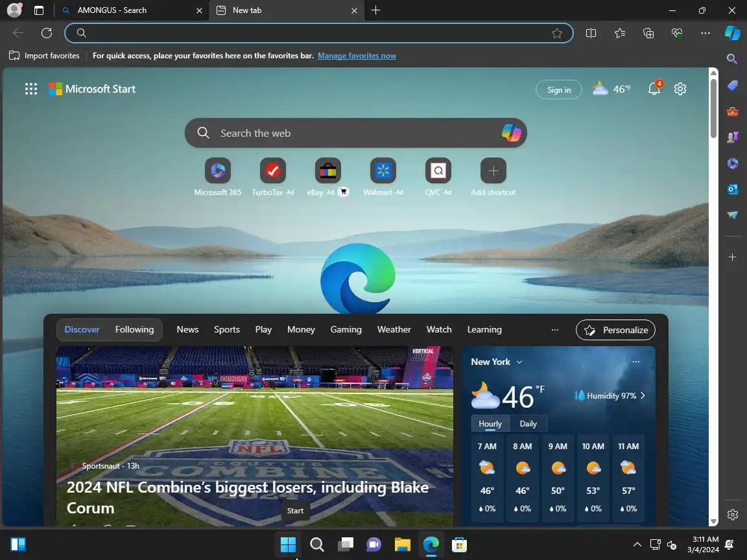
Task: Select the Discover feed
Action: pyautogui.click(x=82, y=329)
